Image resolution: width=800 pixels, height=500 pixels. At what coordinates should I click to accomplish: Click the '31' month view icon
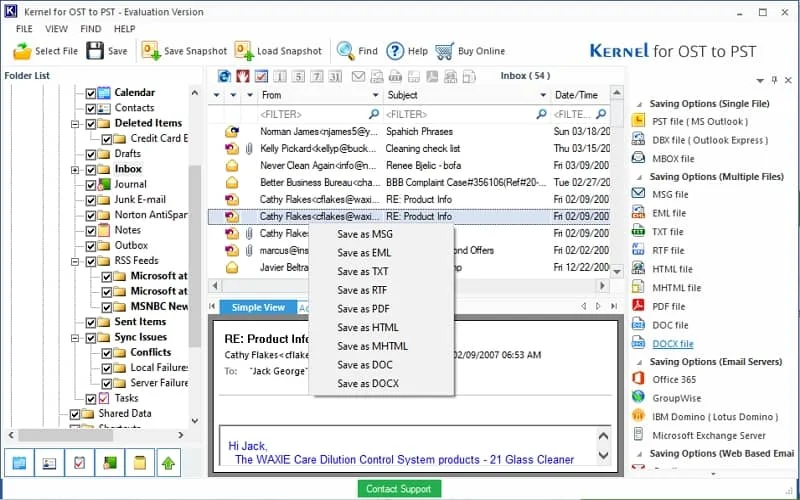[x=335, y=76]
